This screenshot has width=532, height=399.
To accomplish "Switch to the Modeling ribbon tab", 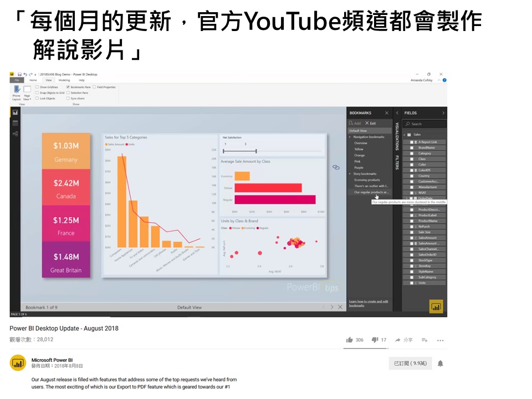I will (x=64, y=80).
